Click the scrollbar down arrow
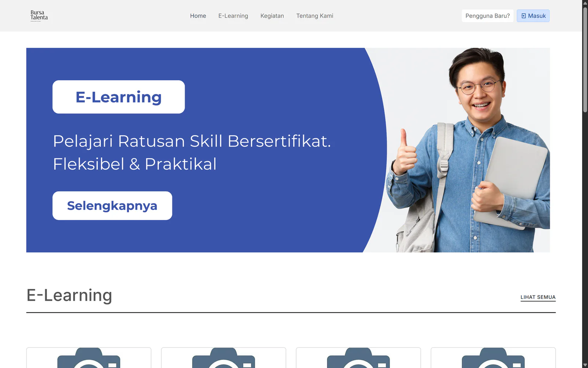This screenshot has width=588, height=368. (x=585, y=365)
